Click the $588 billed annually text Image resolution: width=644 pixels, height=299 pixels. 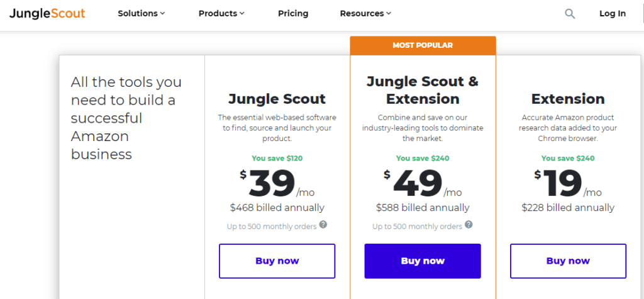coord(423,208)
